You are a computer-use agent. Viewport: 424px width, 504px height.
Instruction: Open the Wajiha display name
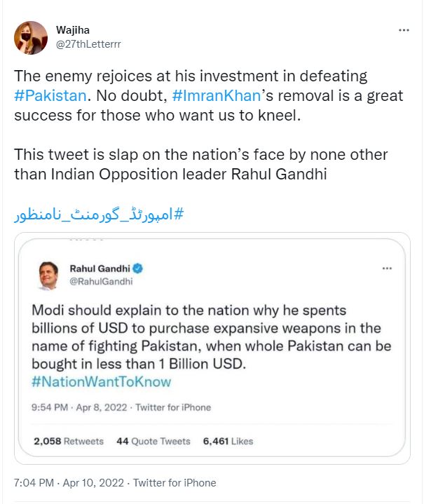click(73, 30)
